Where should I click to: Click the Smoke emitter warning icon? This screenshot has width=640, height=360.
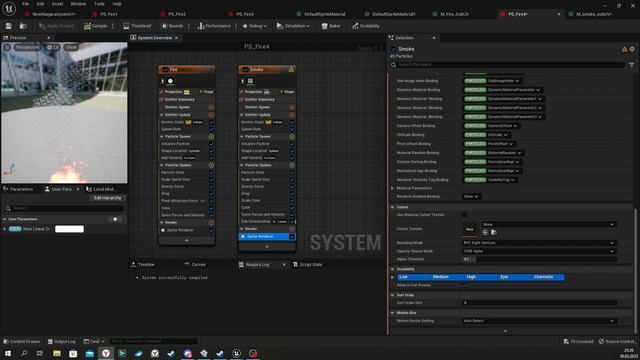(291, 69)
